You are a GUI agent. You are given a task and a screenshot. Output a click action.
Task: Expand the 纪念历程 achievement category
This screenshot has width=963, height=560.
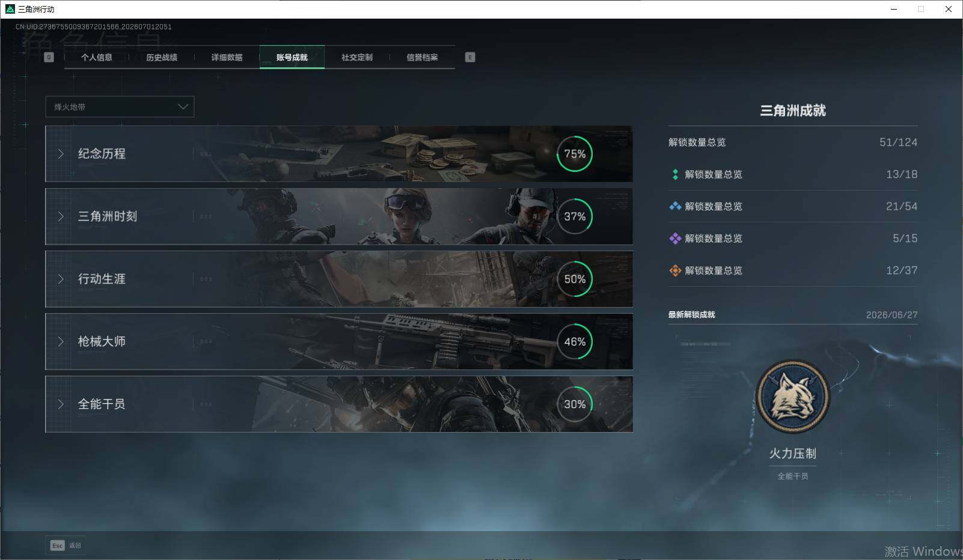tap(339, 154)
